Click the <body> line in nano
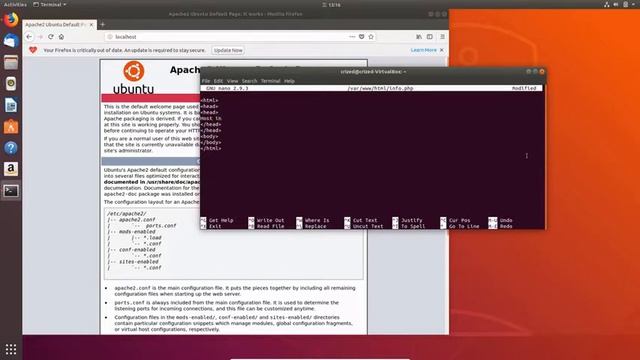Image resolution: width=640 pixels, height=360 pixels. [210, 137]
